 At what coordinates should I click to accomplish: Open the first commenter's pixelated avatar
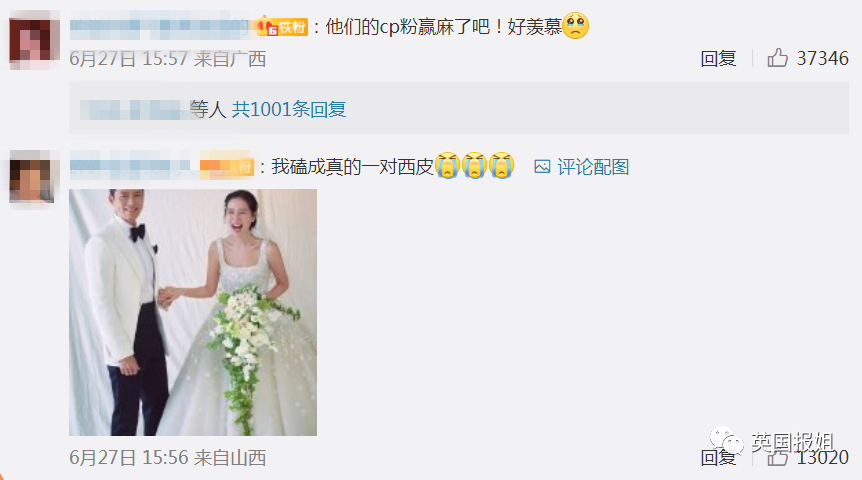(34, 41)
